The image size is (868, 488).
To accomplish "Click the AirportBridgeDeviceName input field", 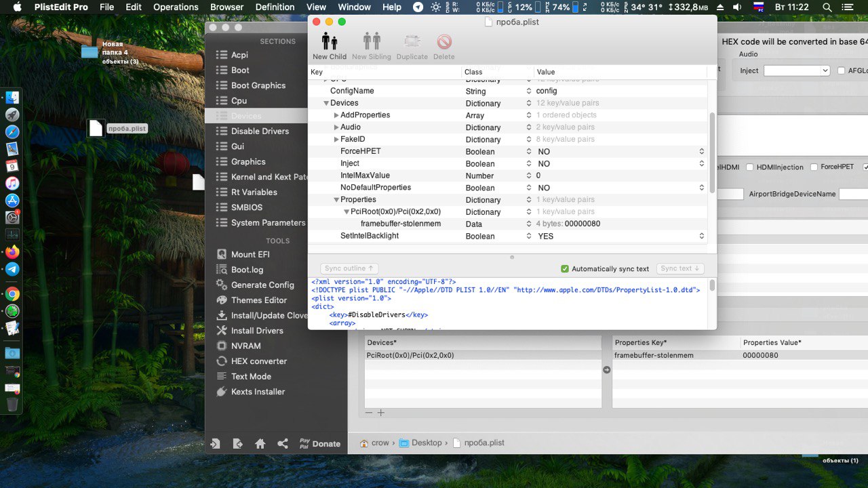I will (x=853, y=194).
